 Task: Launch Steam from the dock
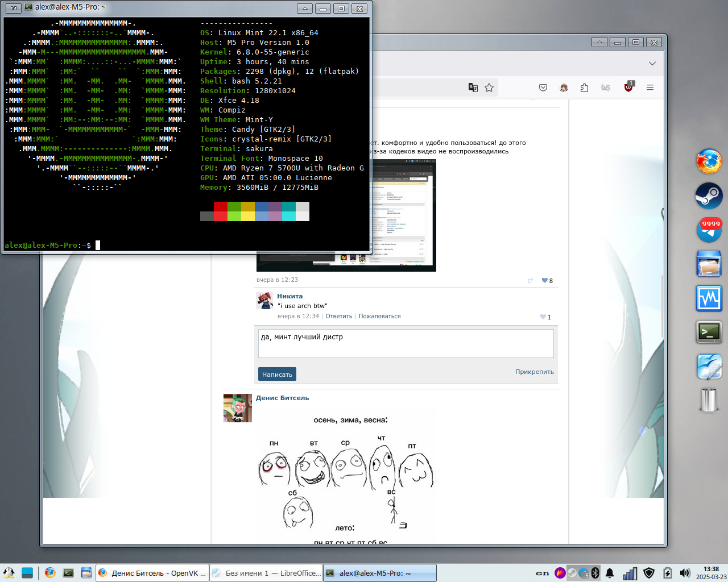pos(709,196)
